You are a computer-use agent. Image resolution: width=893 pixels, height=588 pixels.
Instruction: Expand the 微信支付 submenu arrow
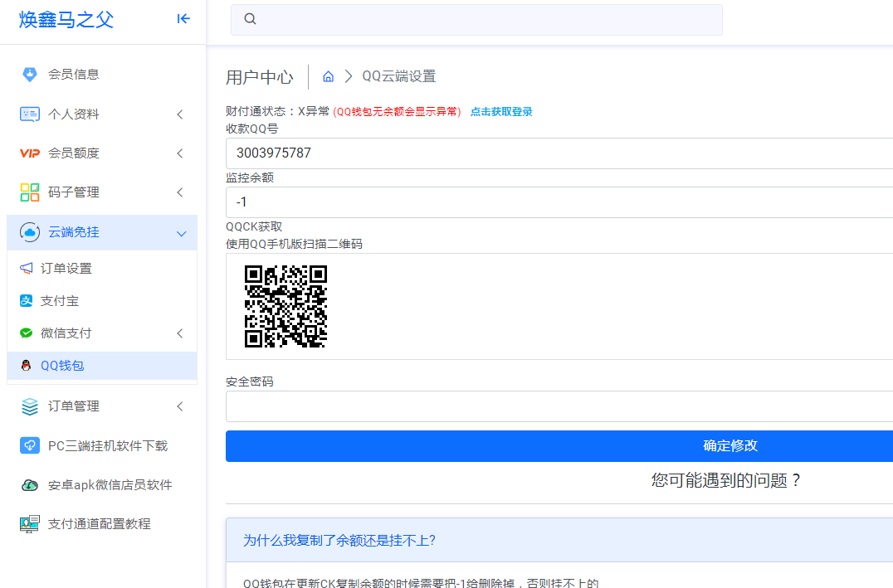[x=180, y=333]
